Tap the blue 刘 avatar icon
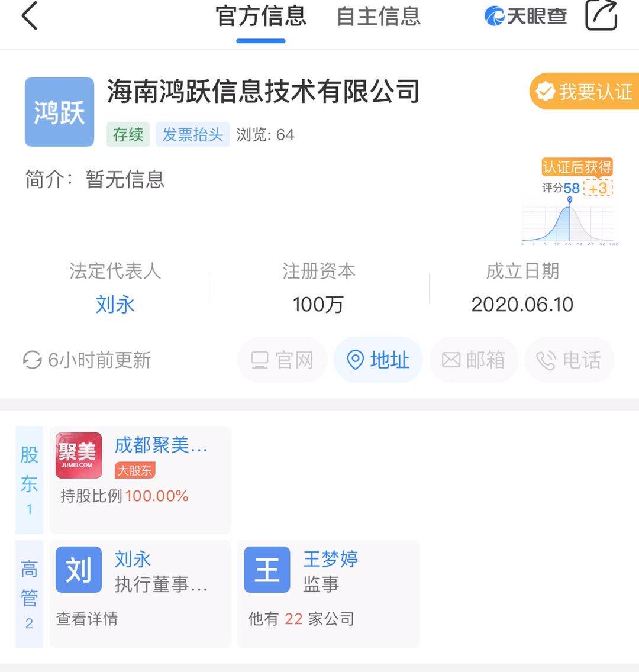The image size is (639, 672). click(79, 570)
